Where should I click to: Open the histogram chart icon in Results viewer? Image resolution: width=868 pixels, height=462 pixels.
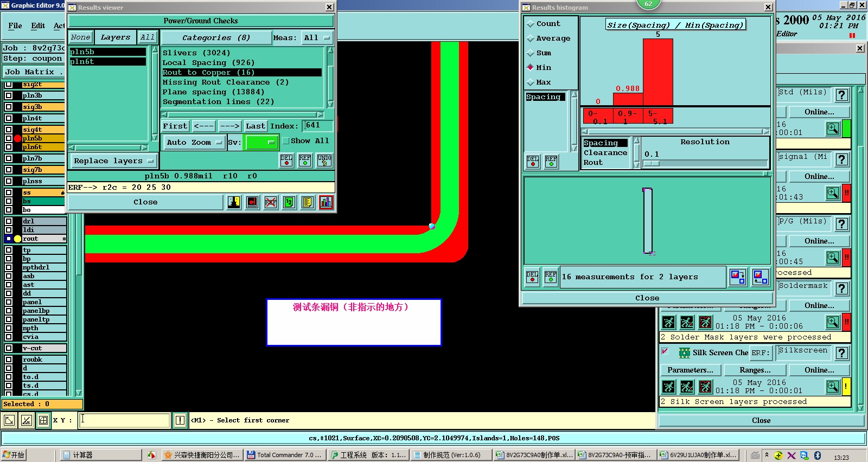click(326, 202)
